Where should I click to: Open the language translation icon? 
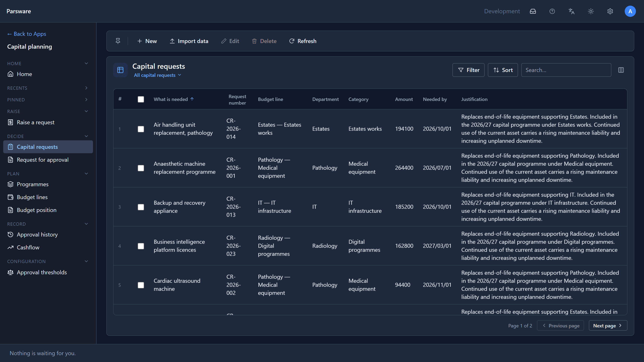[571, 11]
